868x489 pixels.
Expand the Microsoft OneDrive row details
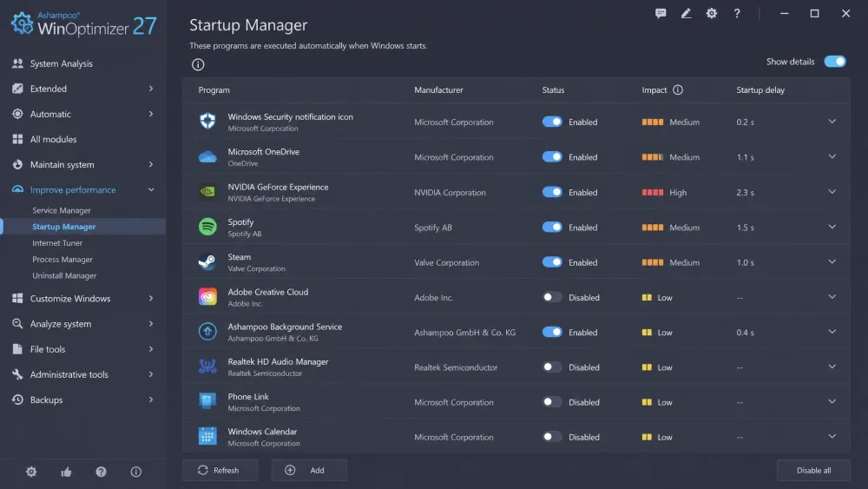(x=832, y=156)
